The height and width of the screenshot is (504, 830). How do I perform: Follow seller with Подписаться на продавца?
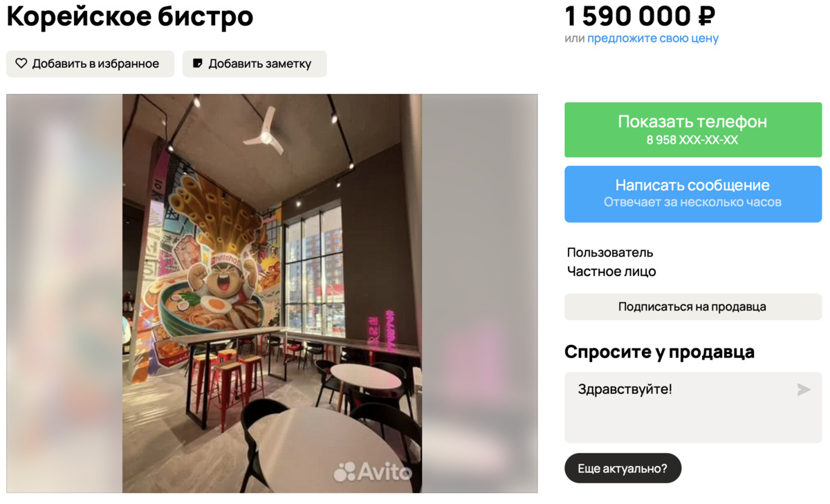pos(693,307)
